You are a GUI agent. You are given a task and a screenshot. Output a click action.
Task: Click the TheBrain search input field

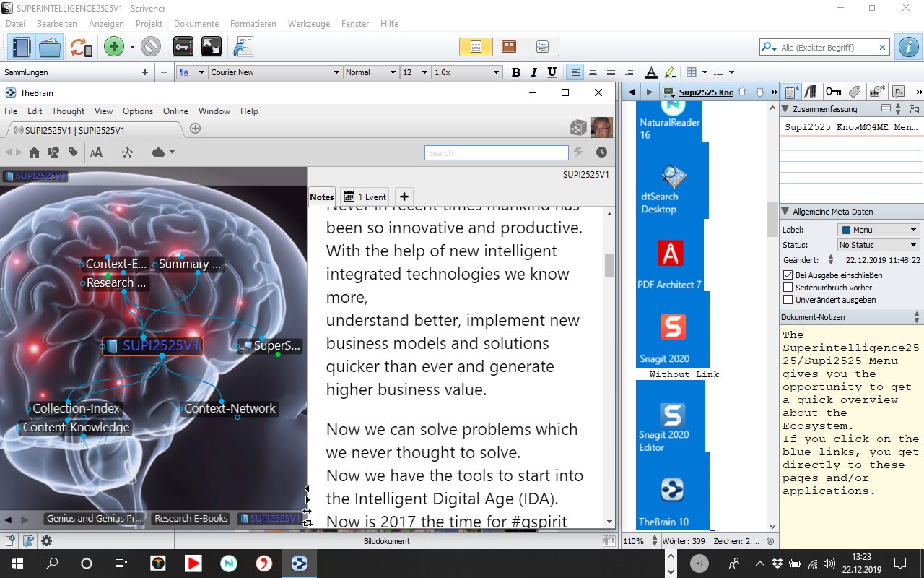pyautogui.click(x=497, y=153)
